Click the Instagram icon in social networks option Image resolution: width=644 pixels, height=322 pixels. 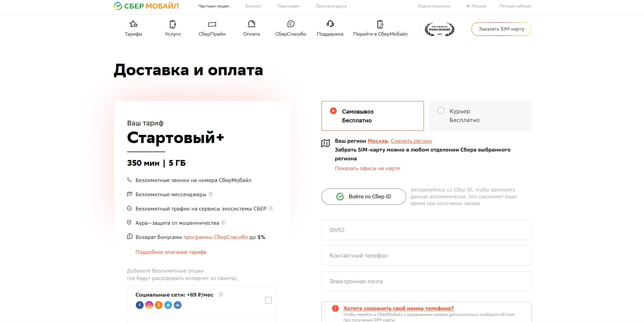[x=149, y=305]
